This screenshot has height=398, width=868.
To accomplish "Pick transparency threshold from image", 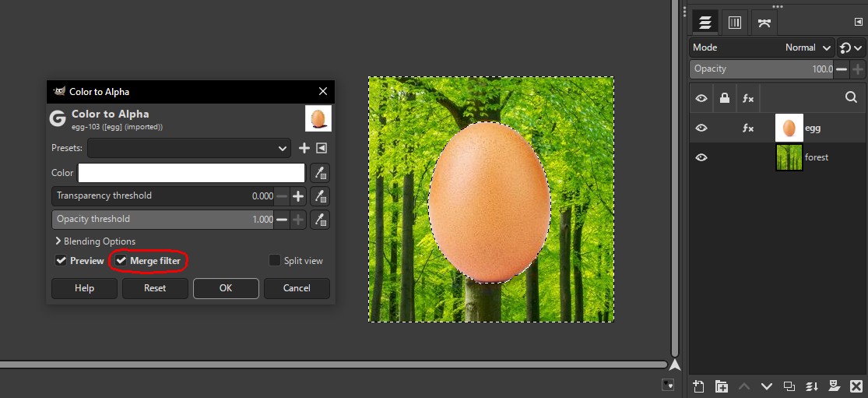I will [320, 196].
